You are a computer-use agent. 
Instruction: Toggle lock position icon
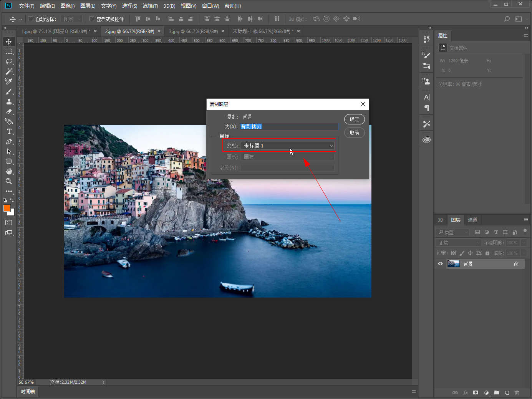point(470,253)
